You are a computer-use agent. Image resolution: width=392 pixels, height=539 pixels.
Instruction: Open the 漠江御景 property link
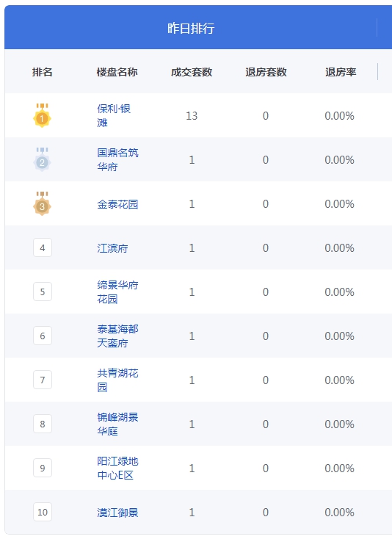118,513
